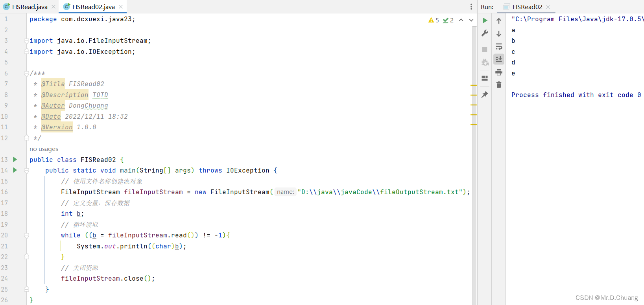This screenshot has height=305, width=644.
Task: Click the stop process square icon
Action: (485, 50)
